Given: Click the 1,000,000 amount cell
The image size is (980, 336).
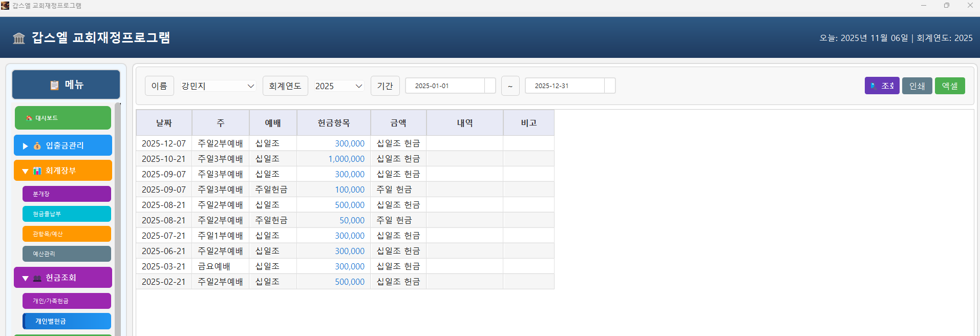Looking at the screenshot, I should click(x=334, y=159).
